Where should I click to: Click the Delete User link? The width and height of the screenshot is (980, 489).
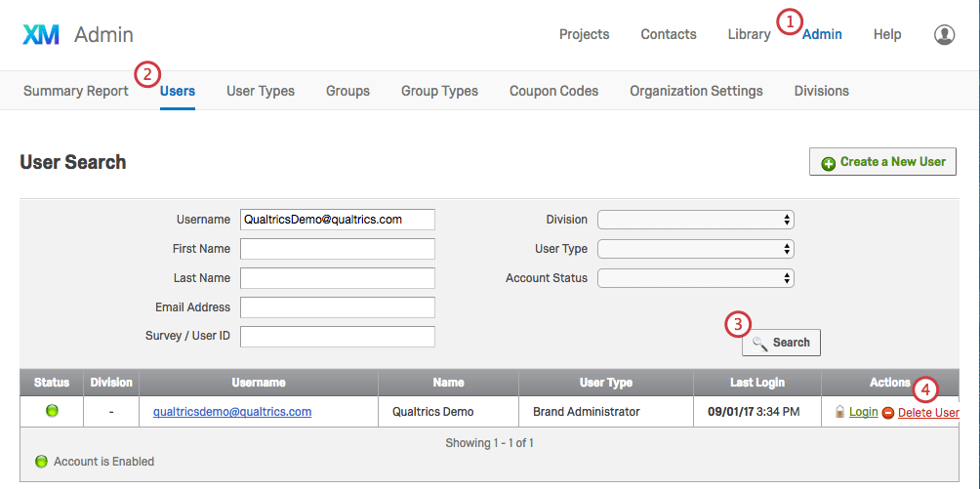click(928, 413)
